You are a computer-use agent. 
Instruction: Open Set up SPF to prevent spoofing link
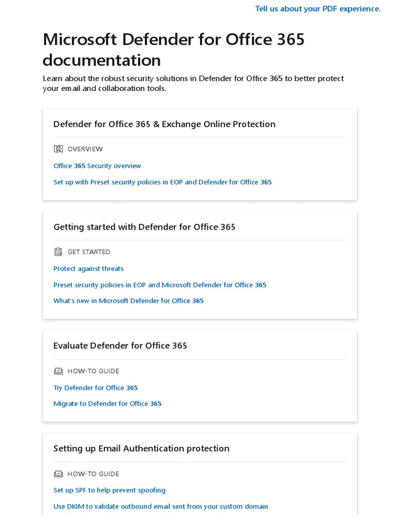point(110,490)
